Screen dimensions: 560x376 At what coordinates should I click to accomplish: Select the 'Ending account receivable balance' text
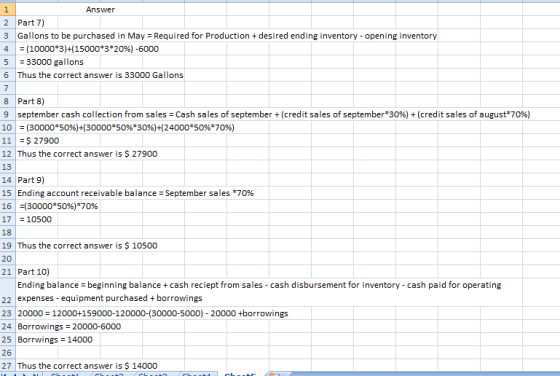135,193
